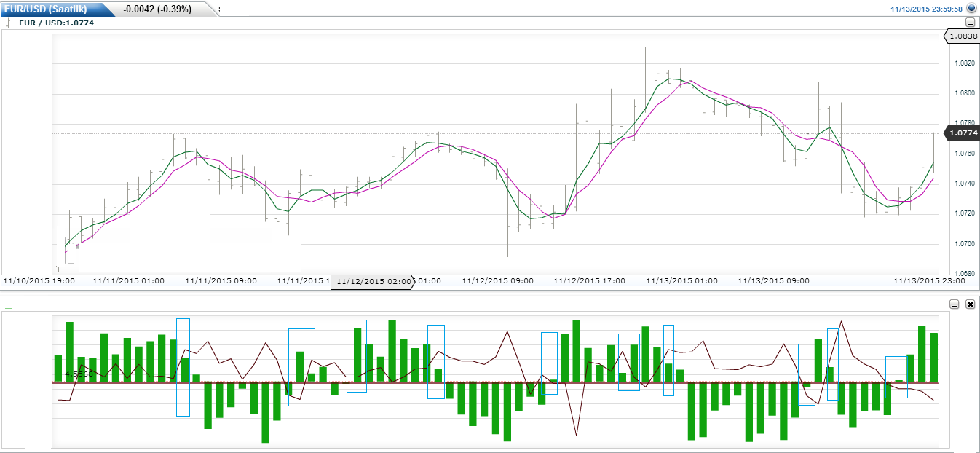Click the 11/13/2015 23:59:58 timestamp
This screenshot has height=453, width=980.
coord(926,9)
